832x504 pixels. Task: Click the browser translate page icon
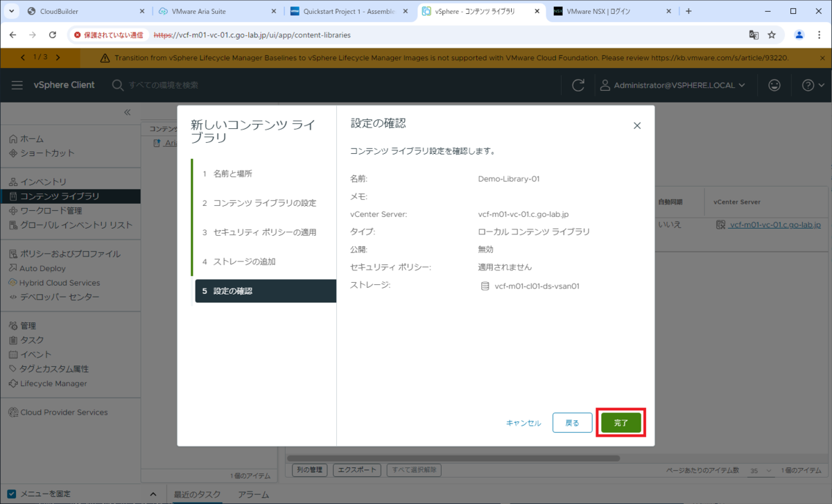[x=754, y=35]
